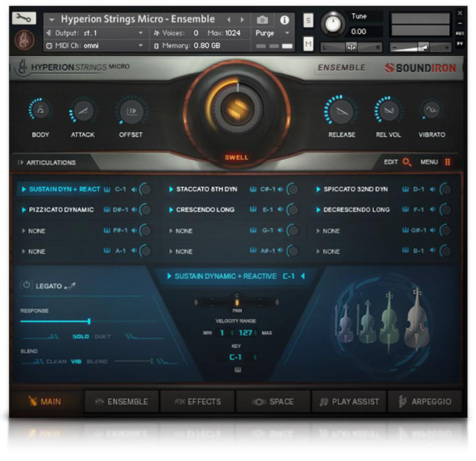Click the Release knob

[x=342, y=111]
